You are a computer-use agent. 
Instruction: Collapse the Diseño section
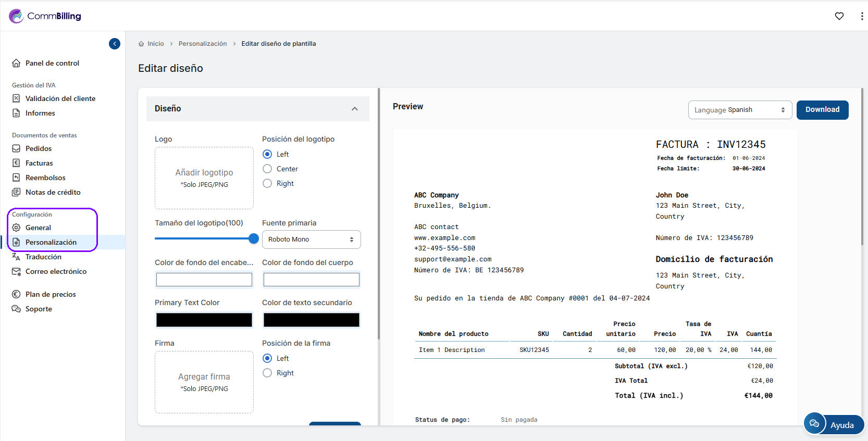tap(354, 109)
